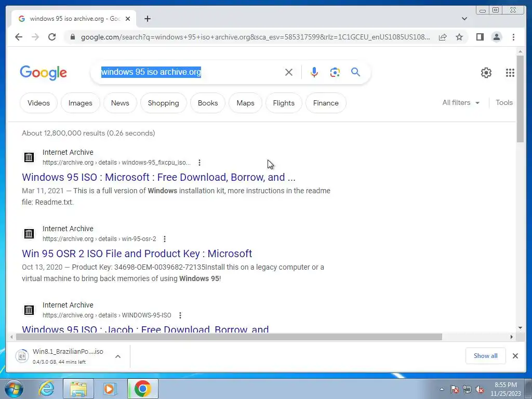The width and height of the screenshot is (532, 399).
Task: Clear the Google search box
Action: (x=289, y=72)
